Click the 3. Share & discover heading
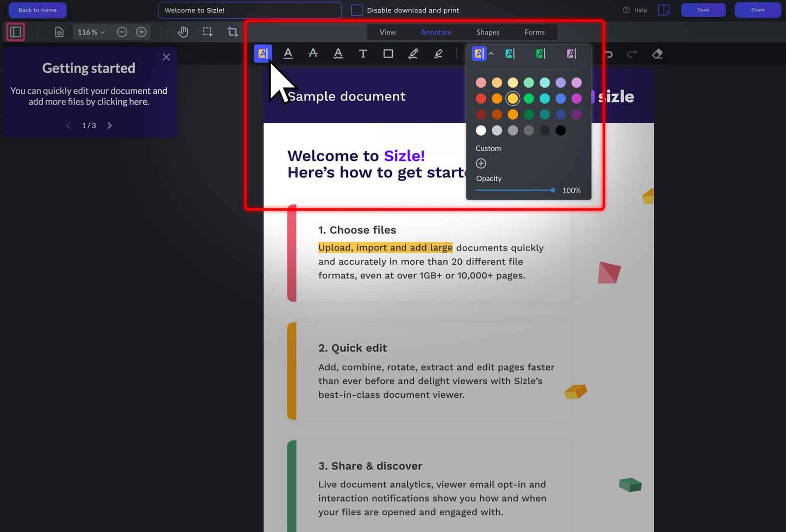Viewport: 786px width, 532px height. point(370,466)
